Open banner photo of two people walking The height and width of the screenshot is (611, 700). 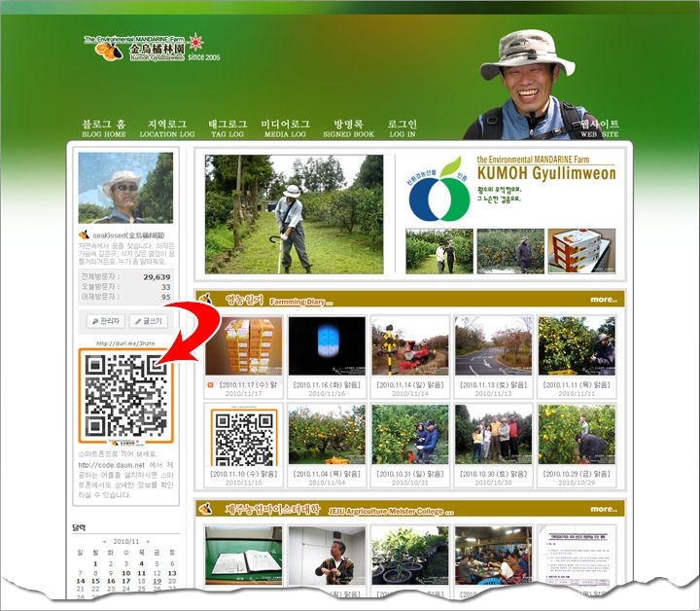[x=439, y=251]
